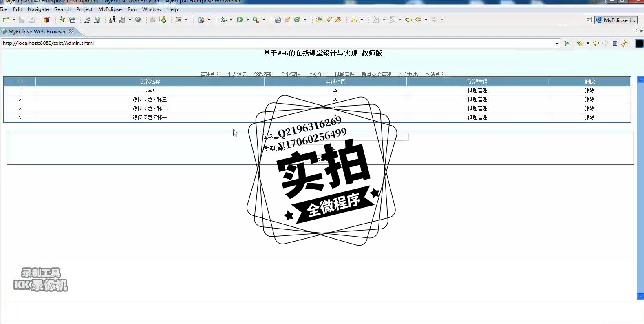
Task: Click the camera snapshot toolbar icon
Action: coord(179,20)
